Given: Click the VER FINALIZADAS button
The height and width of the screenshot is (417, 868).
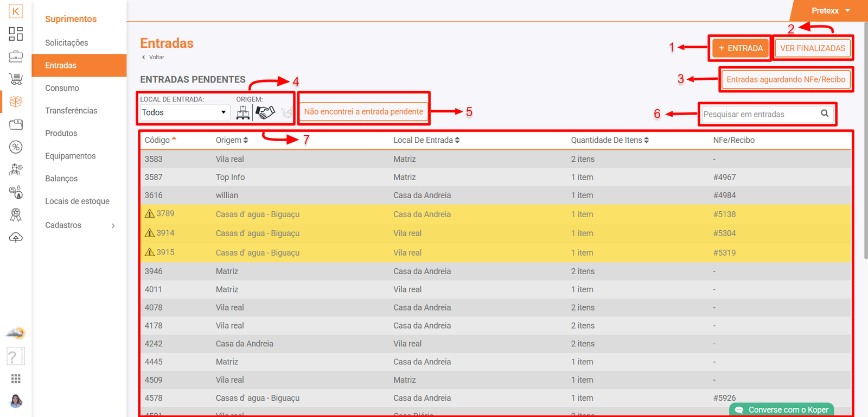Looking at the screenshot, I should pyautogui.click(x=812, y=48).
